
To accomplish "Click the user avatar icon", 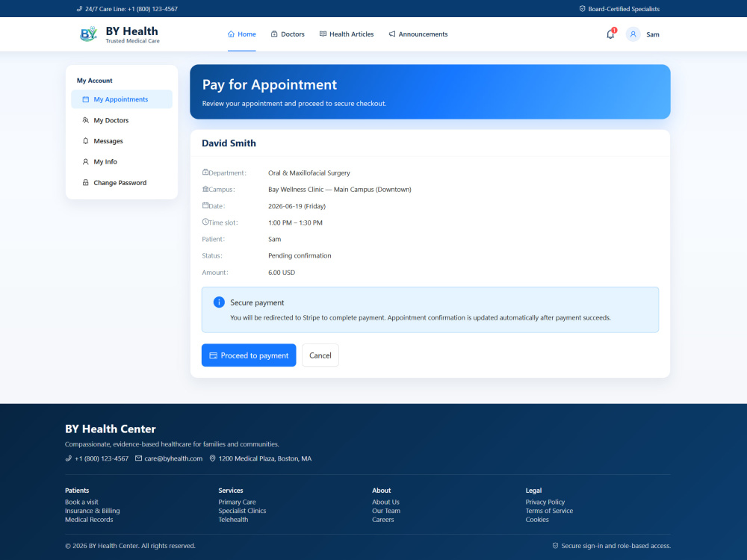I will (x=633, y=34).
